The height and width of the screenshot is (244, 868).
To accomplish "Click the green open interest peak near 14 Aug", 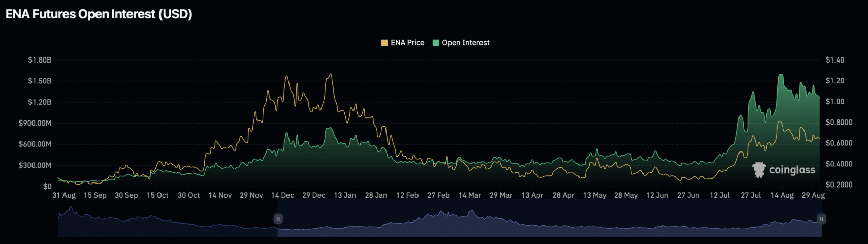I will [781, 76].
